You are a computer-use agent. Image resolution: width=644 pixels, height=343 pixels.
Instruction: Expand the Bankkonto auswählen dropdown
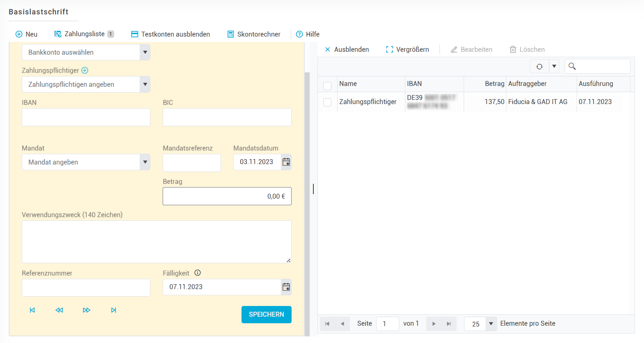[x=145, y=53]
